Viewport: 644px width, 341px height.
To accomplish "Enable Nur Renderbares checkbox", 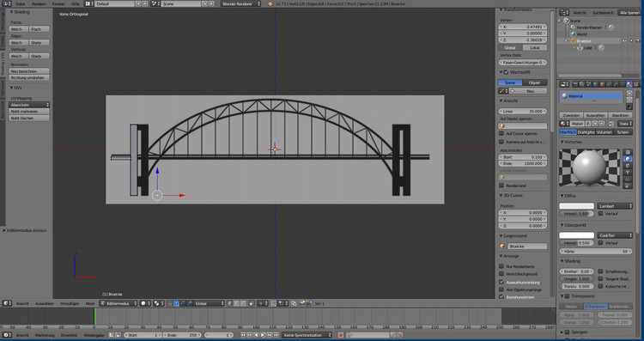I will [501, 266].
